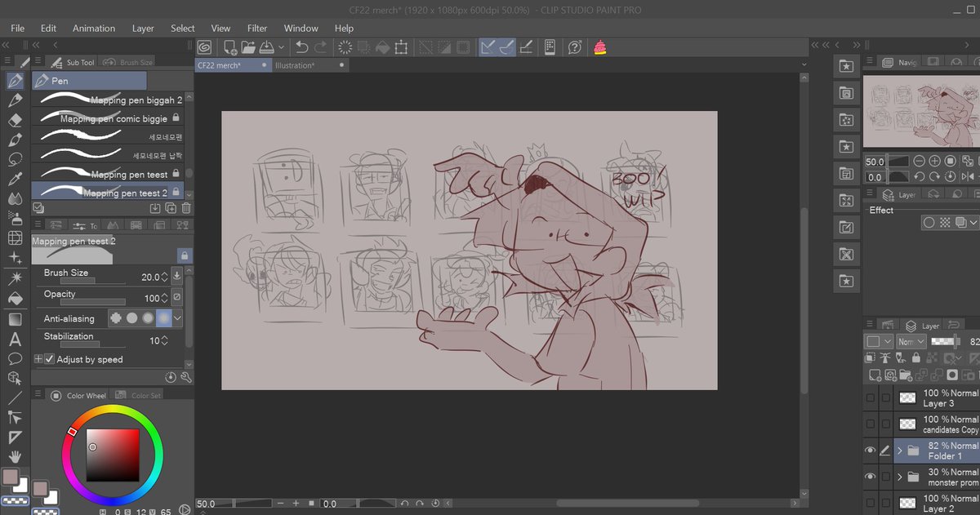The width and height of the screenshot is (980, 515).
Task: Select the Balloon tool
Action: (x=15, y=358)
